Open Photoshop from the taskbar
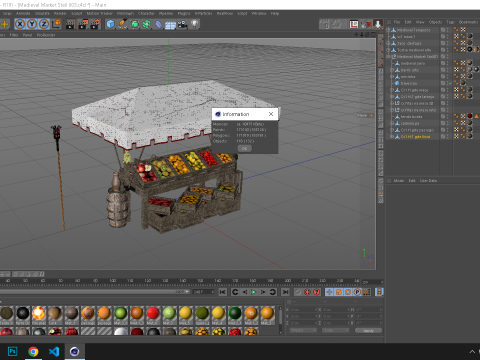The width and height of the screenshot is (480, 360). coord(12,351)
